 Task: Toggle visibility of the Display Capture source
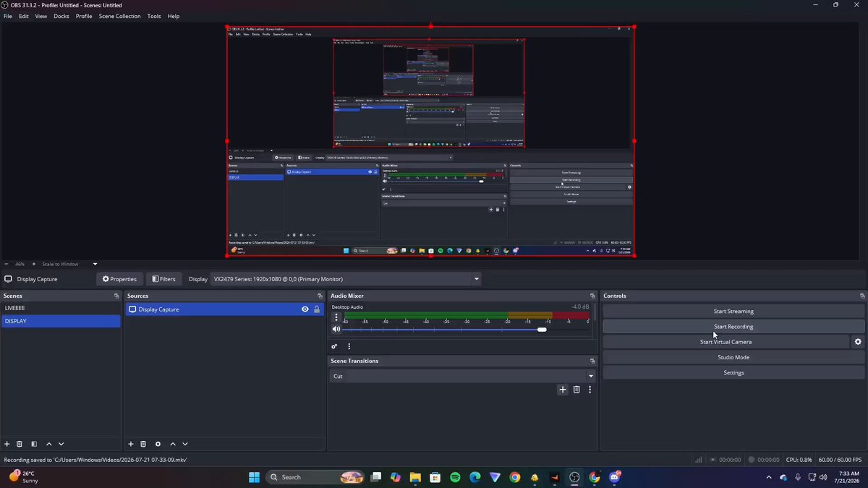tap(305, 309)
